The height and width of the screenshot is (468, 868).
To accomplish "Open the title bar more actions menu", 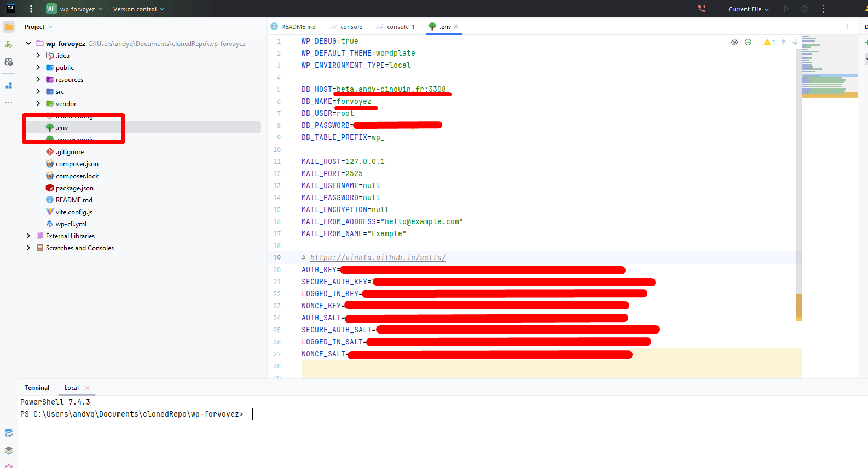I will tap(823, 9).
